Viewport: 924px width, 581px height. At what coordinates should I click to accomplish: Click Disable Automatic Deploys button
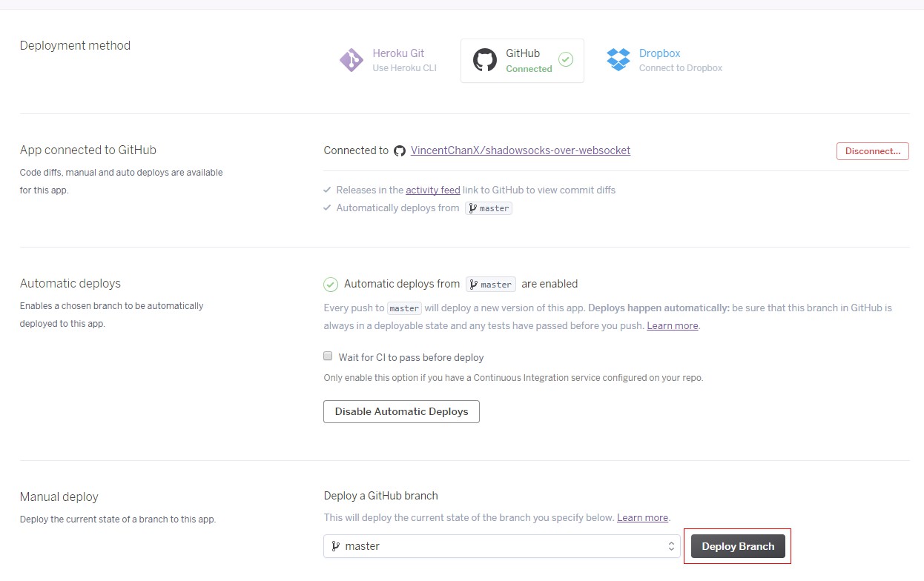(401, 411)
